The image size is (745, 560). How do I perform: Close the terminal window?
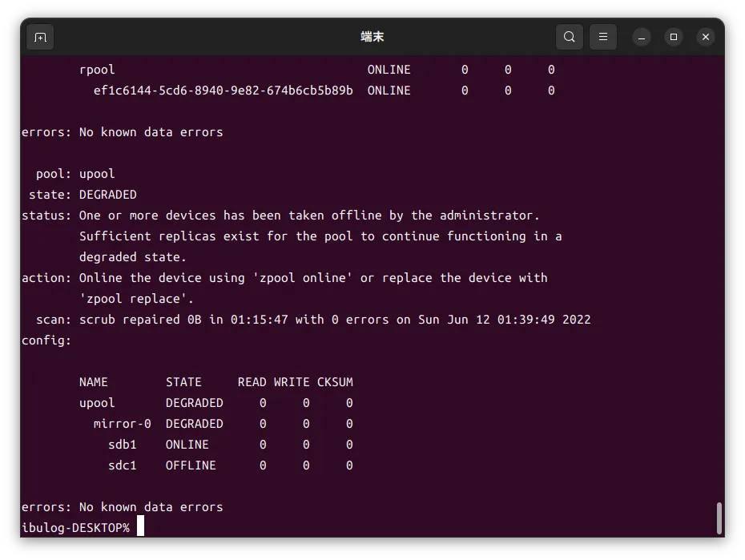pyautogui.click(x=705, y=37)
